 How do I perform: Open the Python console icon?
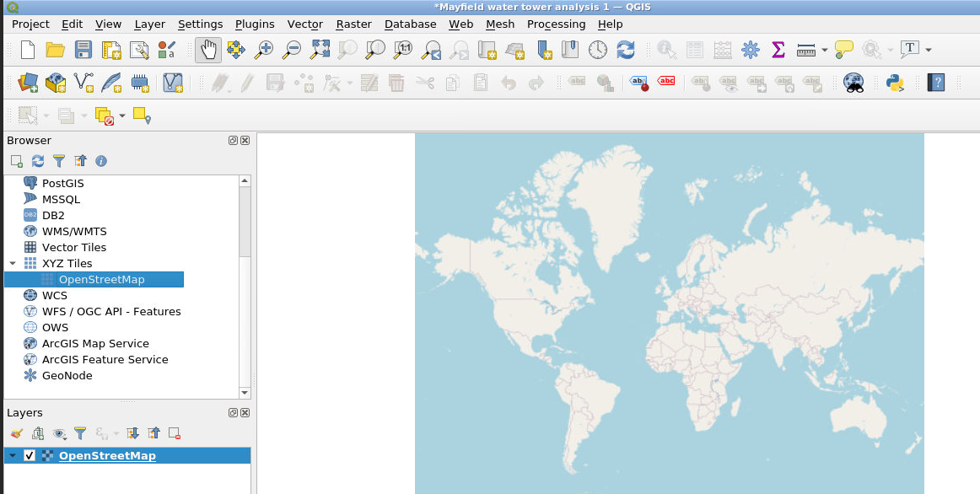tap(895, 83)
